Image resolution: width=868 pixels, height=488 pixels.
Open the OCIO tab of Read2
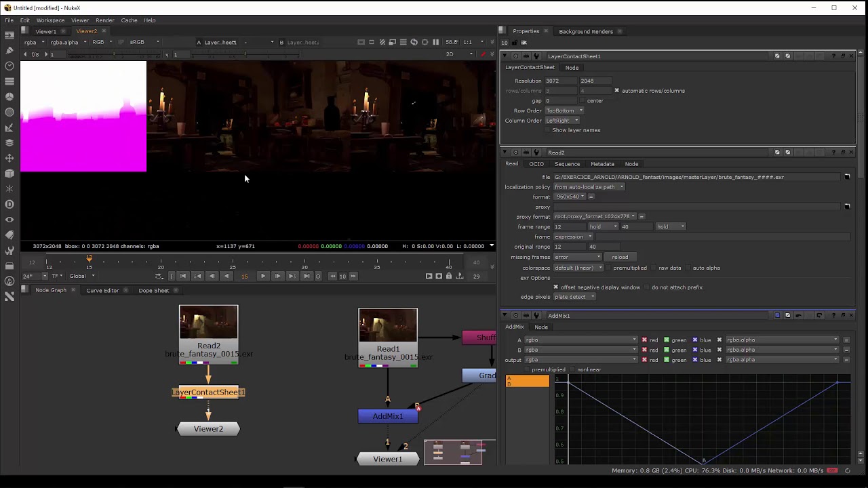(x=536, y=163)
